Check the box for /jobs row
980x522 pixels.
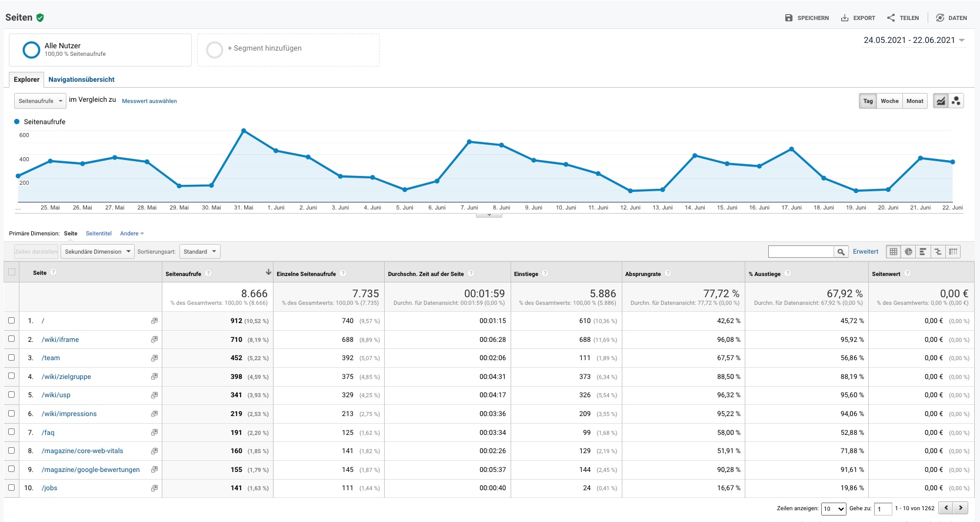point(12,487)
